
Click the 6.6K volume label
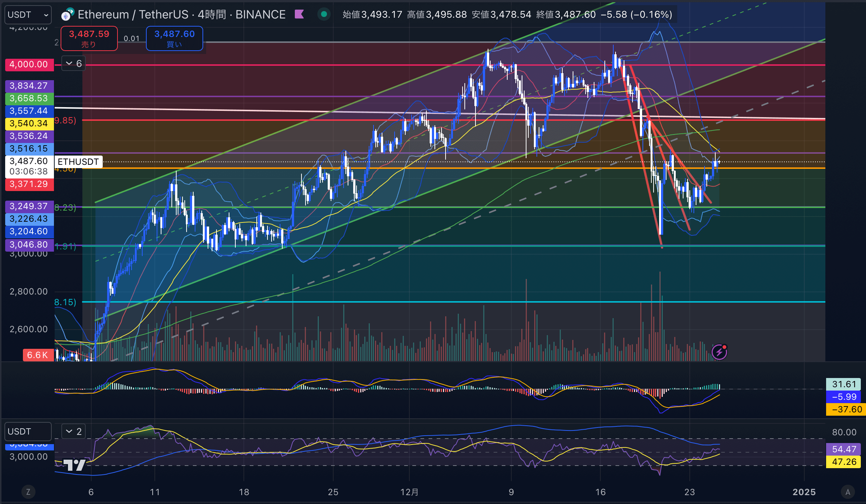[x=38, y=355]
